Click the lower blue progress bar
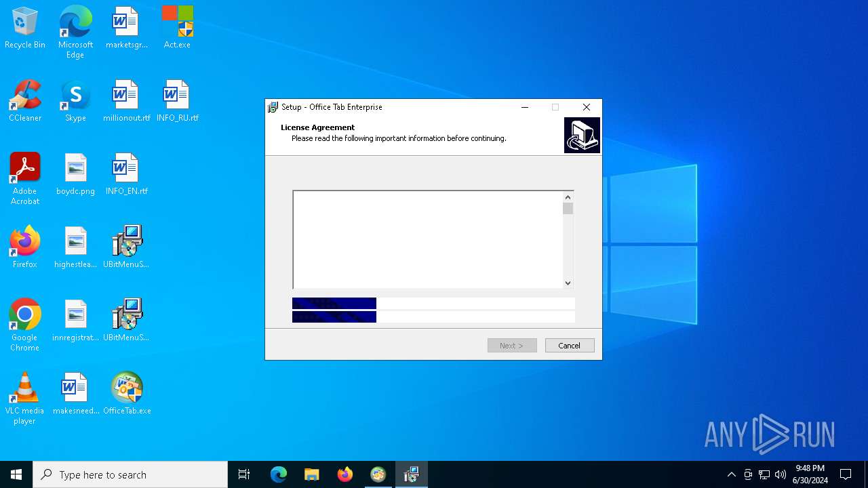The image size is (868, 488). click(x=334, y=317)
